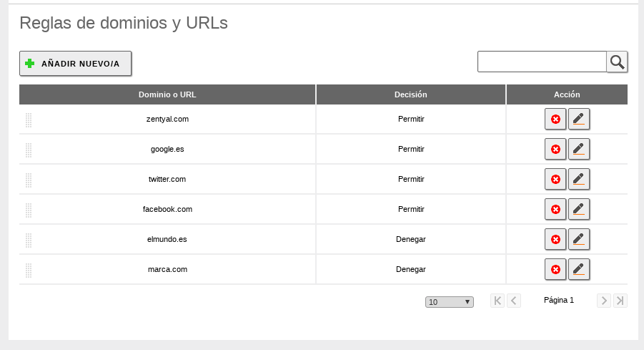
Task: Go to the last page
Action: point(620,301)
